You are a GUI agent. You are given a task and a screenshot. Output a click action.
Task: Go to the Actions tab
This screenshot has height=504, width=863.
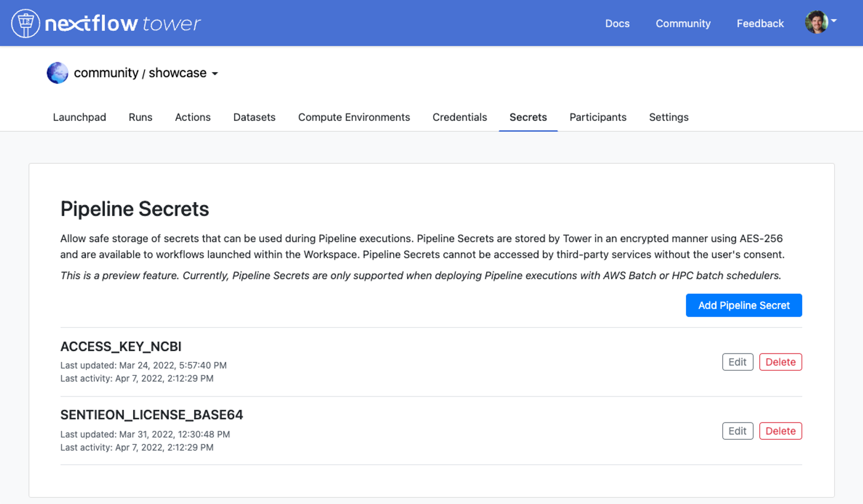click(x=193, y=117)
